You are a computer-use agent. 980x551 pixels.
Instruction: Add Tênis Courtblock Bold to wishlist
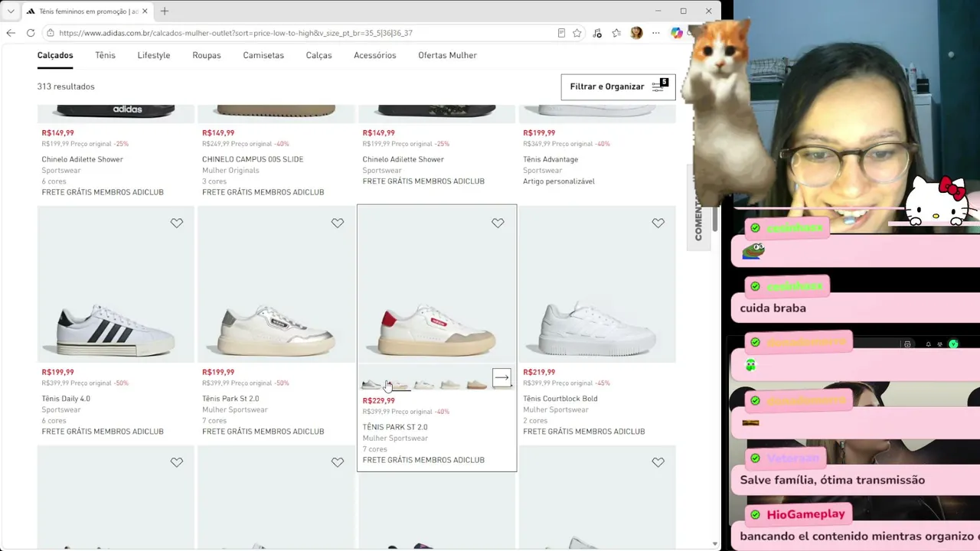coord(658,223)
